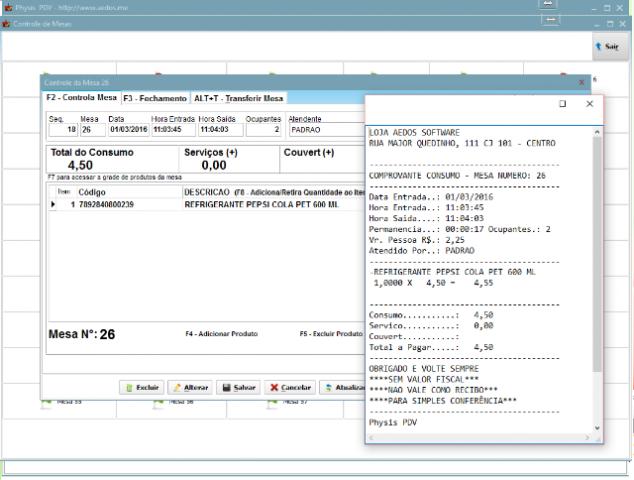Click receipt line COMPROVANTE CONSUMO - MESA NUMERO: 26
Screen dimensions: 634x480
[x=457, y=176]
